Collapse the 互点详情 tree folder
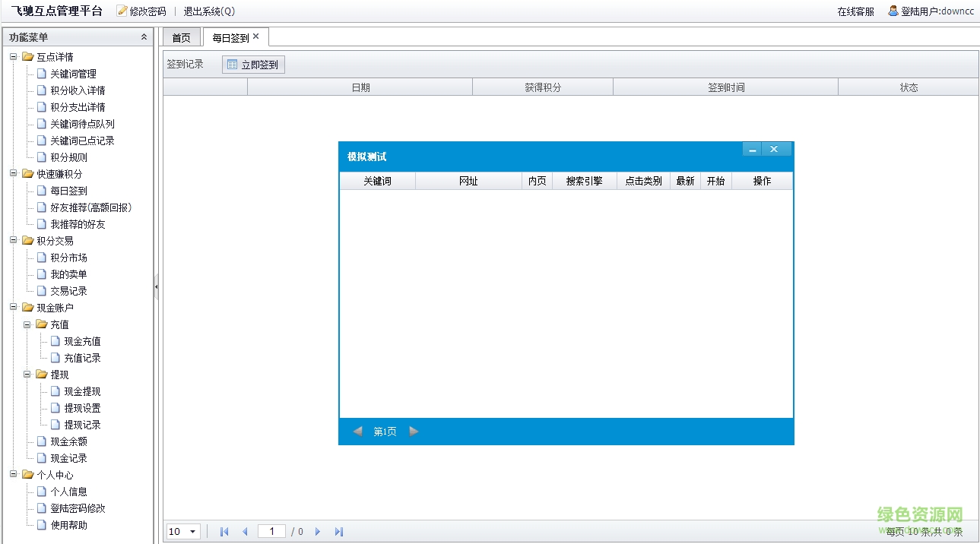The width and height of the screenshot is (980, 544). click(14, 57)
